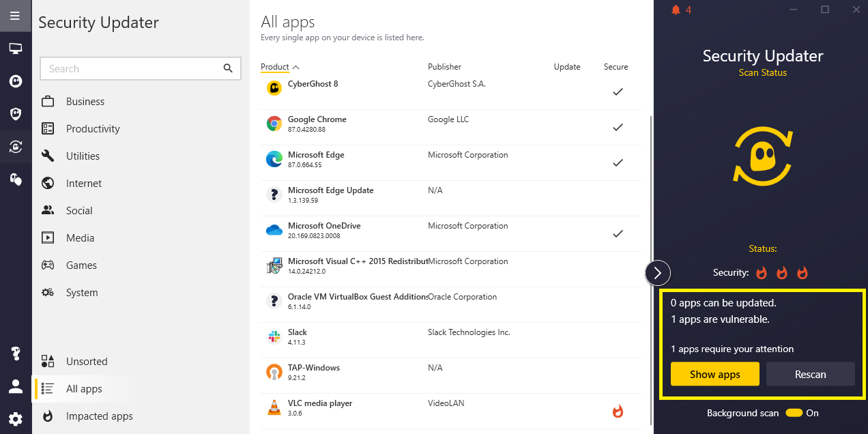Click the Scan Status subtitle
Viewport: 868px width, 434px height.
pyautogui.click(x=763, y=72)
